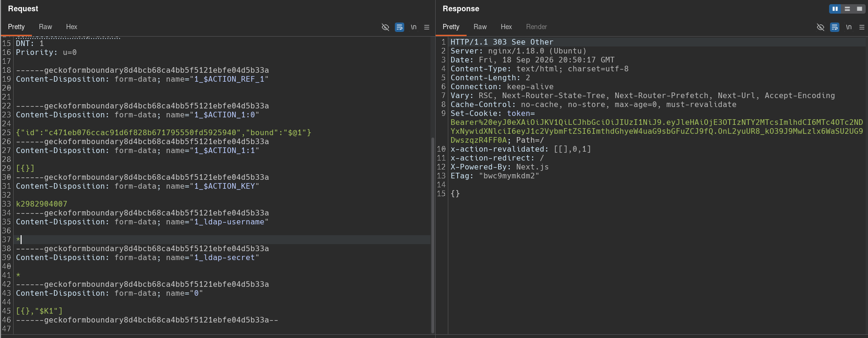This screenshot has width=868, height=338.
Task: Switch Response view to Raw tab
Action: [x=480, y=27]
